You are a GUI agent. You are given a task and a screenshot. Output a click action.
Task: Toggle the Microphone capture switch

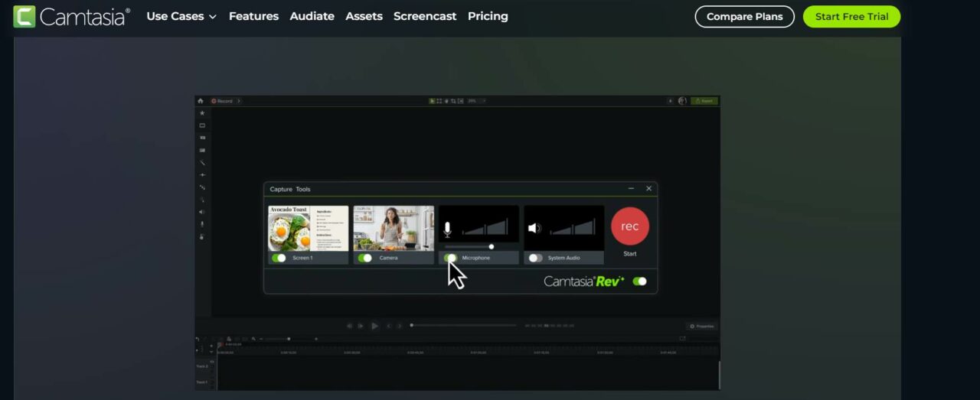(451, 258)
